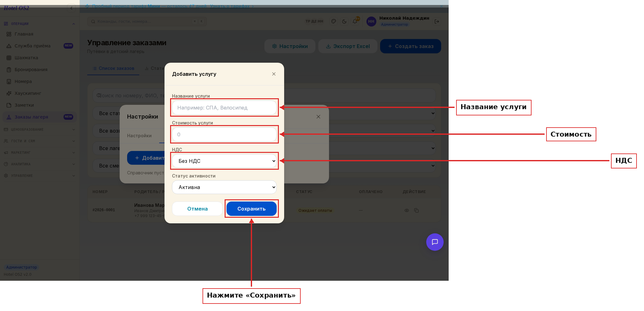Open Шахматка grid icon in sidebar
This screenshot has width=644, height=311.
point(9,58)
